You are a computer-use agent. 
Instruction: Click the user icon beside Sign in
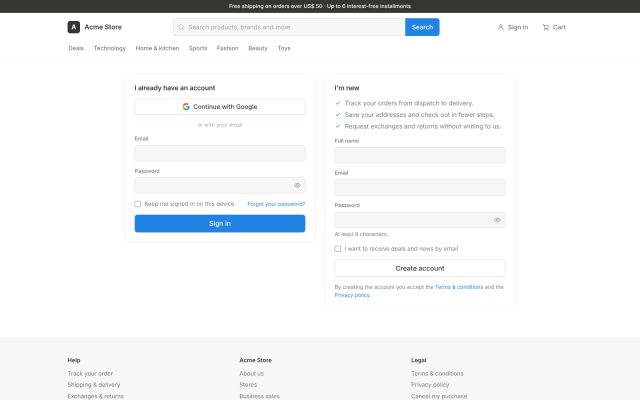pyautogui.click(x=500, y=27)
